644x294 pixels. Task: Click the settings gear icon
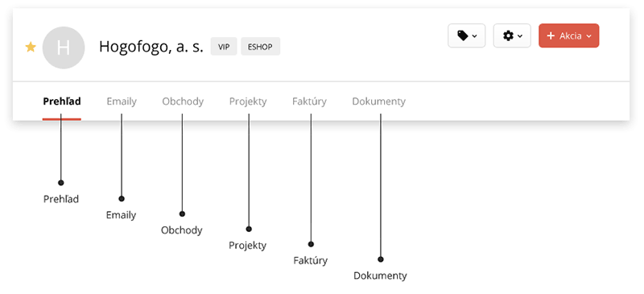(508, 35)
